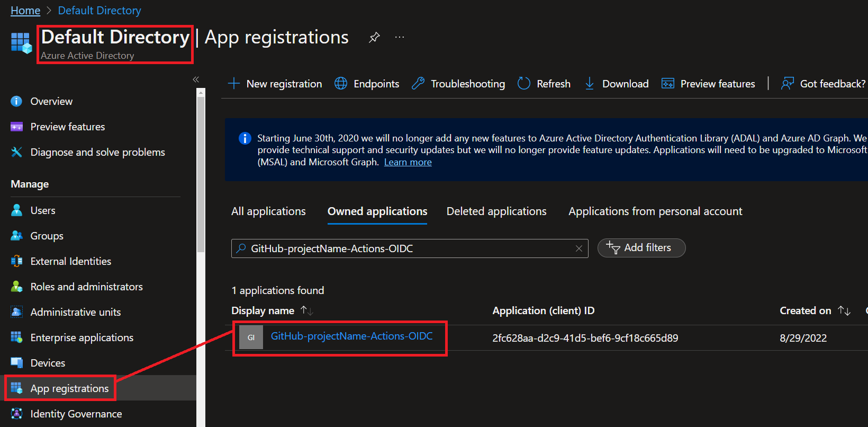Screen dimensions: 868x427
Task: Open Administrative units in the sidebar
Action: pyautogui.click(x=76, y=312)
